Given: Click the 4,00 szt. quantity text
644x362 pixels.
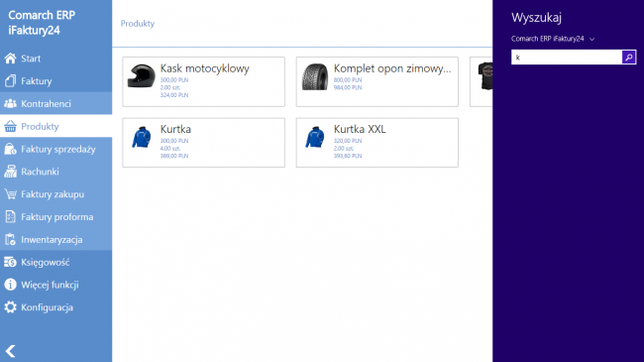Looking at the screenshot, I should [x=170, y=148].
